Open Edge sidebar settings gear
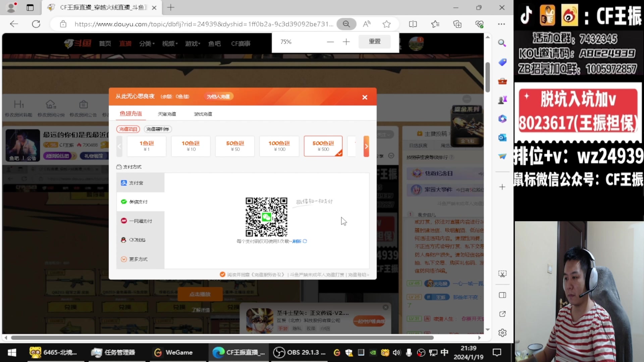This screenshot has width=644, height=362. (502, 333)
